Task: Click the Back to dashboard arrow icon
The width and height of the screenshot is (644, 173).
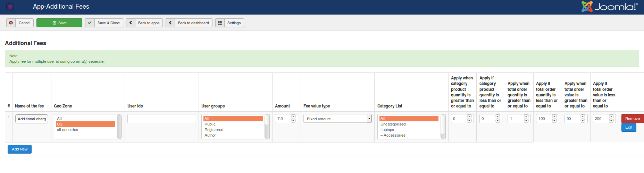Action: click(x=170, y=23)
